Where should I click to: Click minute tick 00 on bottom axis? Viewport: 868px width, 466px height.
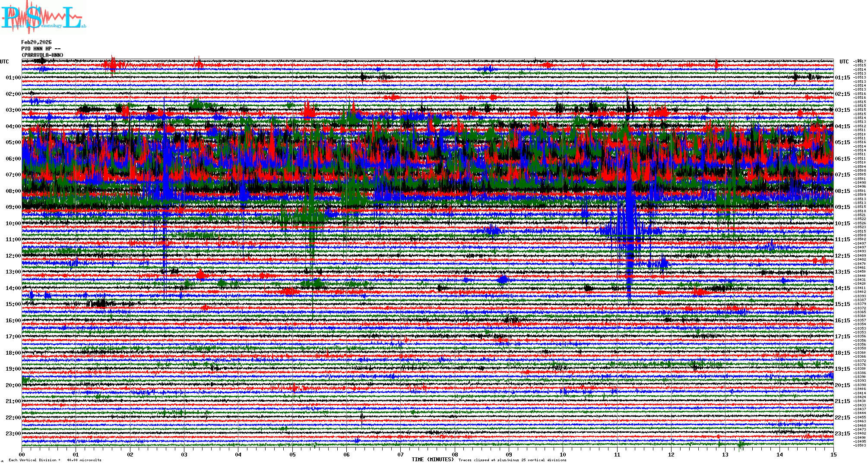(x=22, y=454)
